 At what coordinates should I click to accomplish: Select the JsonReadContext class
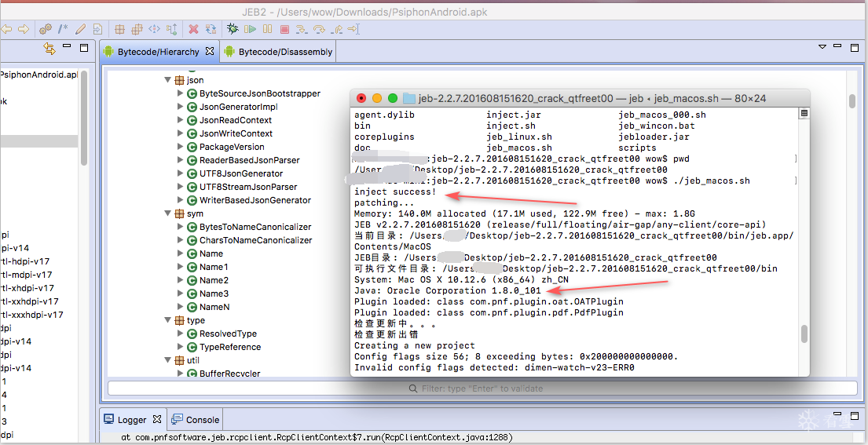[236, 120]
